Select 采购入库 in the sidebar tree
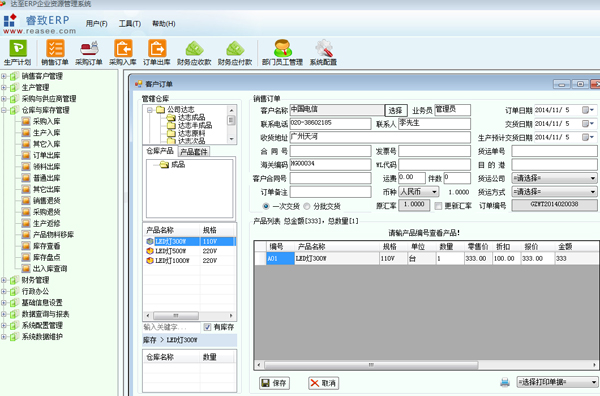This screenshot has height=396, width=600. tap(46, 121)
